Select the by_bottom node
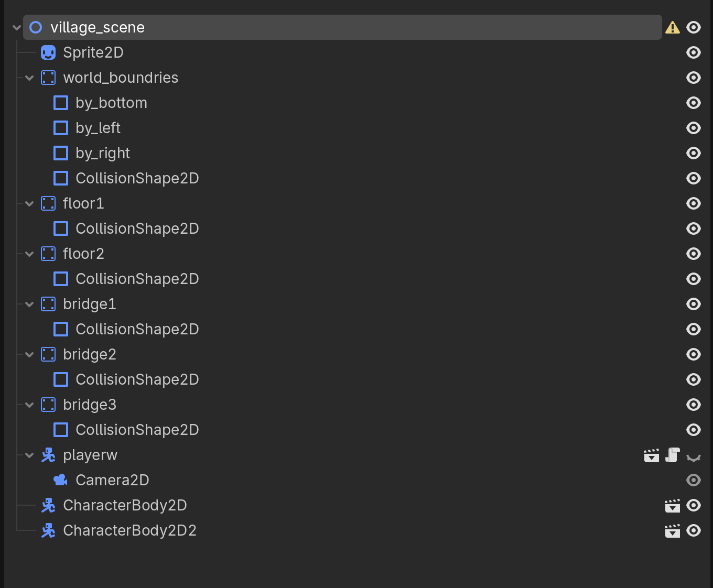Screen dimensions: 713x588 coord(111,103)
